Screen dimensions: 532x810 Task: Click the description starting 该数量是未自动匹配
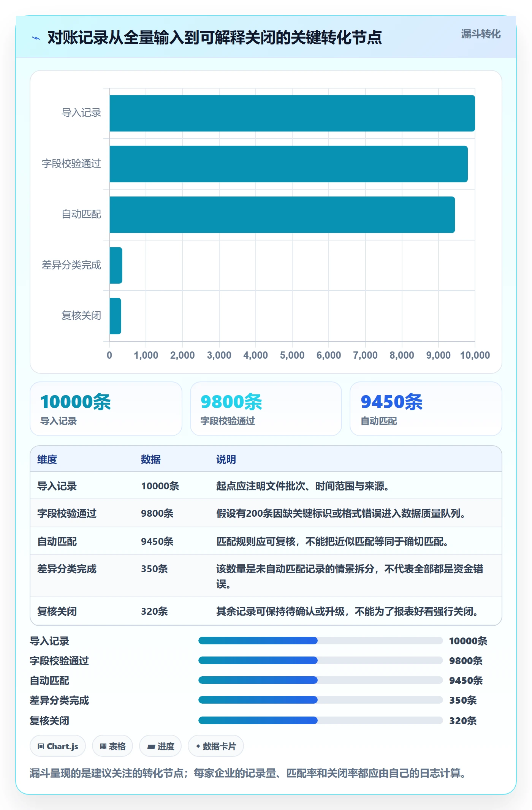click(350, 576)
